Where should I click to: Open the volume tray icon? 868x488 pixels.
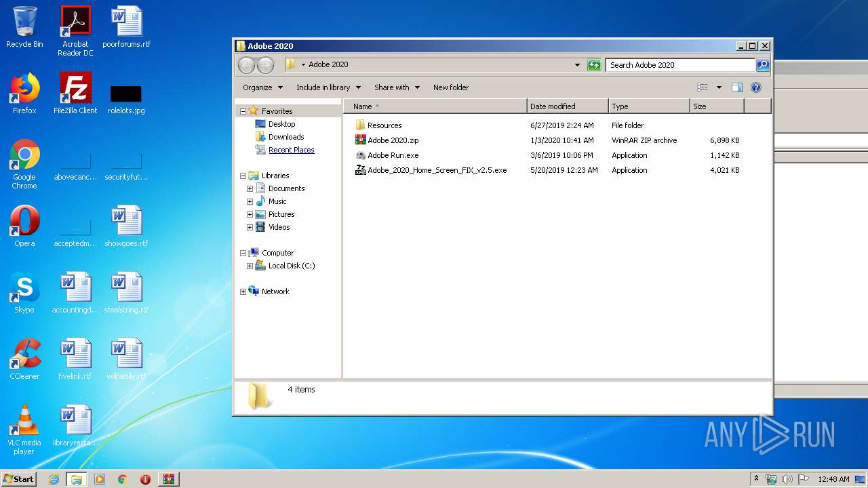point(787,479)
